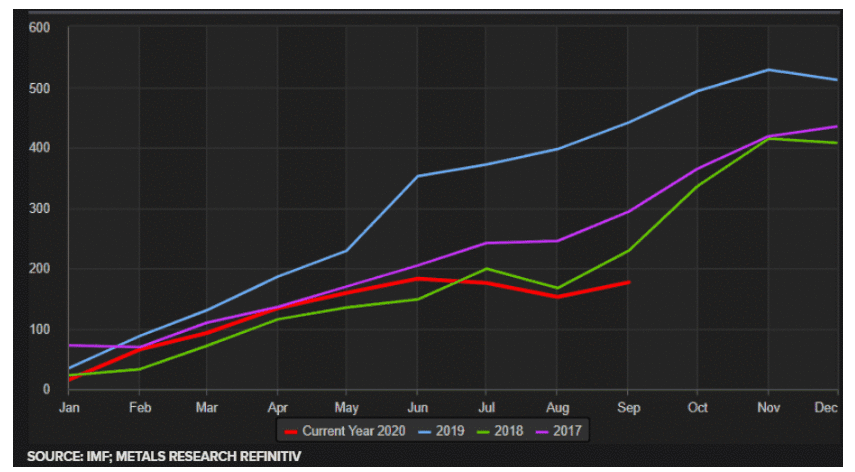
Task: Click the purple line's October data point
Action: 697,169
